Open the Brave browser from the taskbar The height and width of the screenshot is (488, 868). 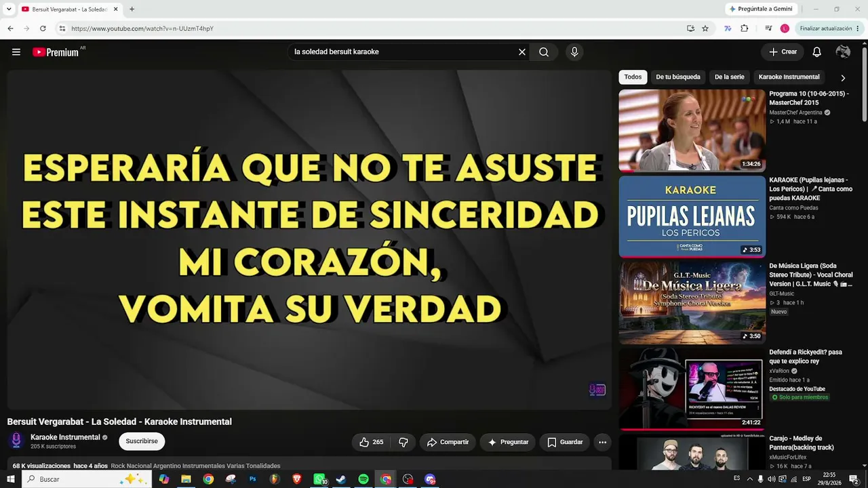(x=297, y=479)
